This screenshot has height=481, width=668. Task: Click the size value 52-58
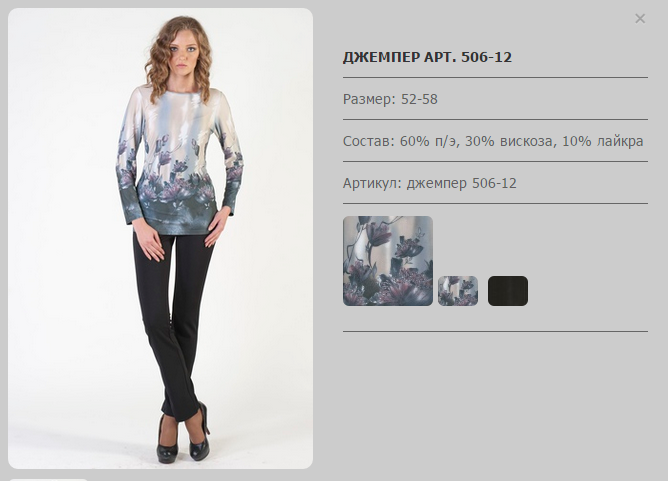pos(419,99)
